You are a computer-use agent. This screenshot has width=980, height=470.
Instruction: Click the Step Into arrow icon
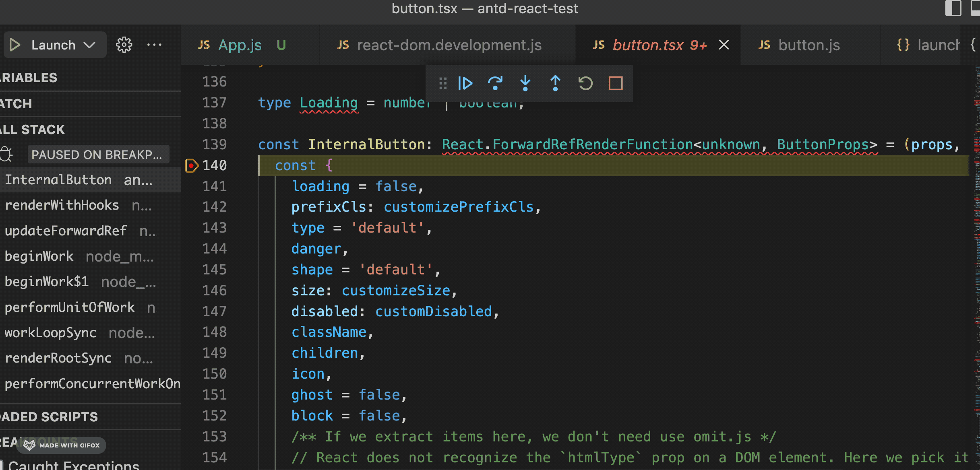click(525, 83)
